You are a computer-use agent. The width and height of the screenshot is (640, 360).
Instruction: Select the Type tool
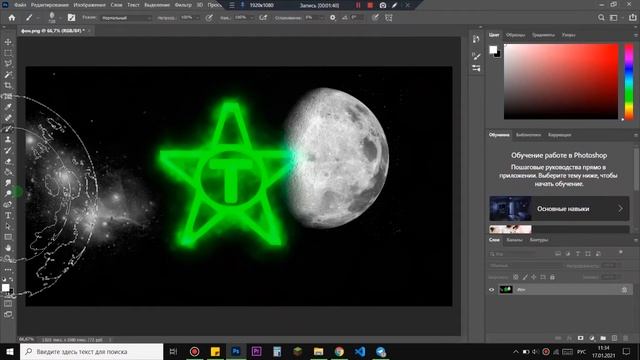(8, 216)
